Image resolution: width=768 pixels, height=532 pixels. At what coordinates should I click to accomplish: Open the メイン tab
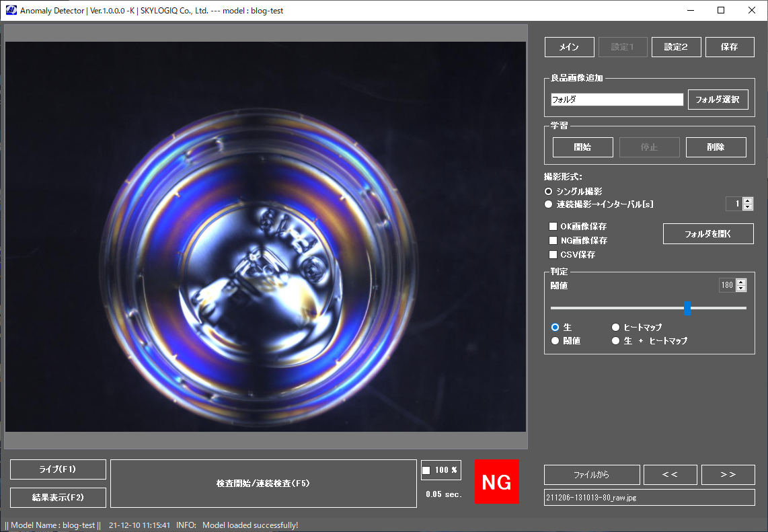tap(569, 47)
